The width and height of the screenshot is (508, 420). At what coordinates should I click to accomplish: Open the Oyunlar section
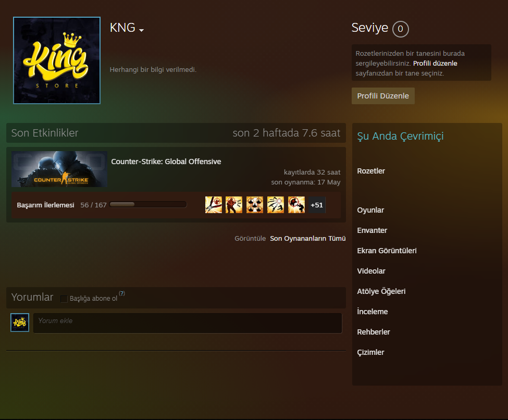(x=370, y=210)
